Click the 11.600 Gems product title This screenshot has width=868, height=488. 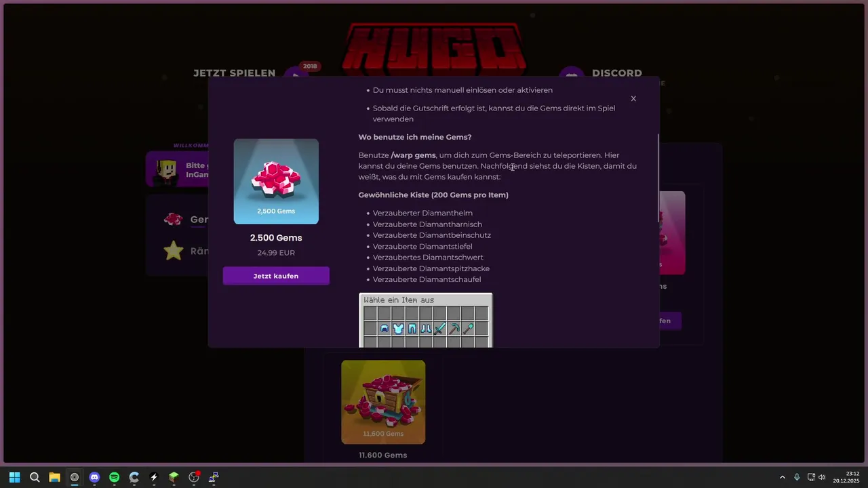[383, 455]
